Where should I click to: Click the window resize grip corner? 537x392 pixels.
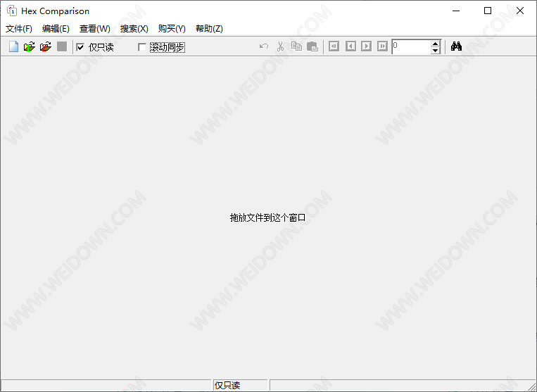(x=532, y=387)
